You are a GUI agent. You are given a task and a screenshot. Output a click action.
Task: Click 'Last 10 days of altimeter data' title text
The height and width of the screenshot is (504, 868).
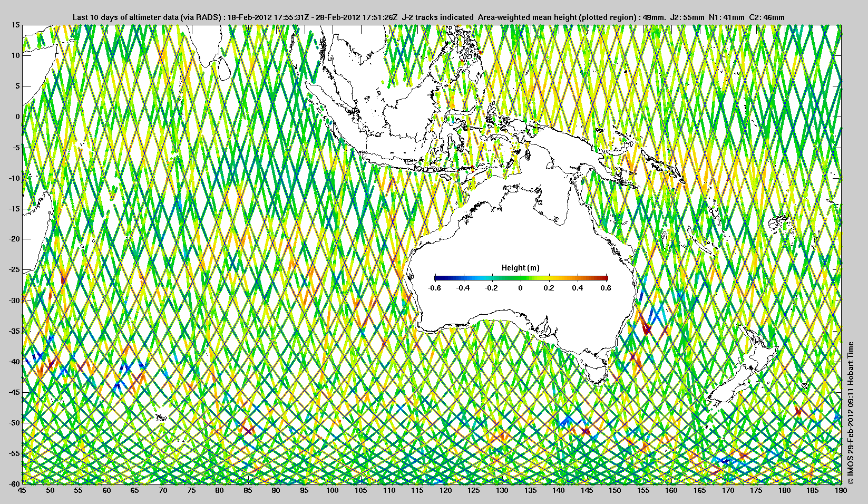pos(125,17)
